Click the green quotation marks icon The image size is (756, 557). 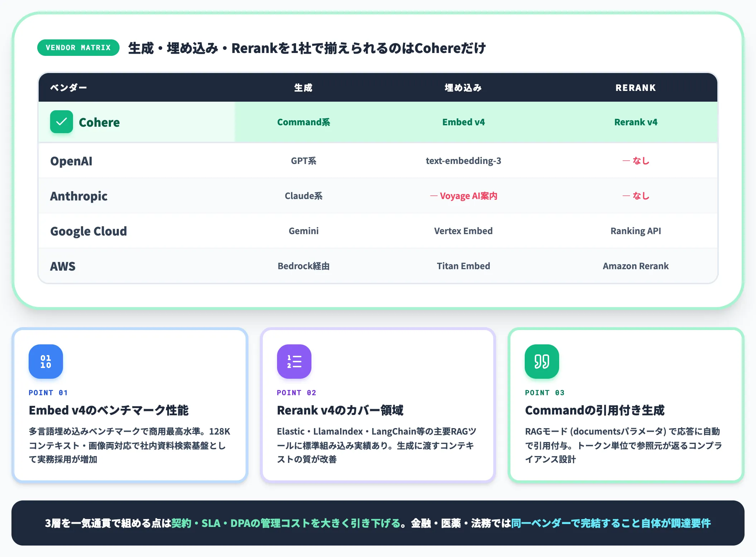[542, 362]
